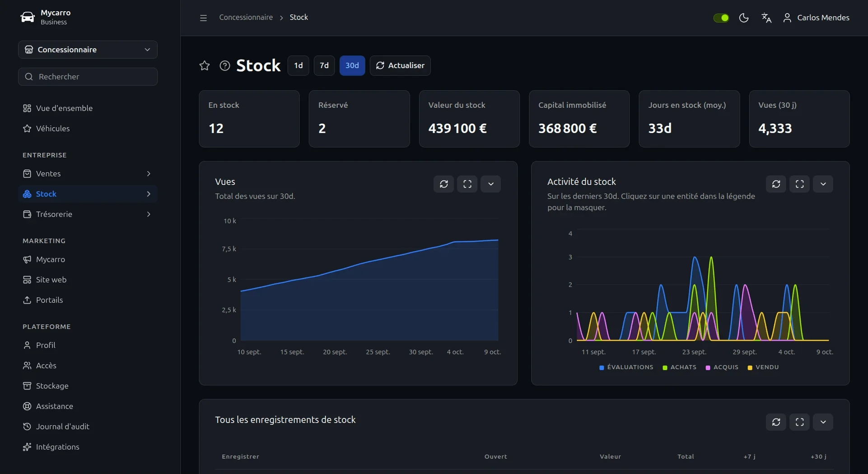Open Carlos Mendes user menu
Screen dimensions: 868x474
coord(816,18)
